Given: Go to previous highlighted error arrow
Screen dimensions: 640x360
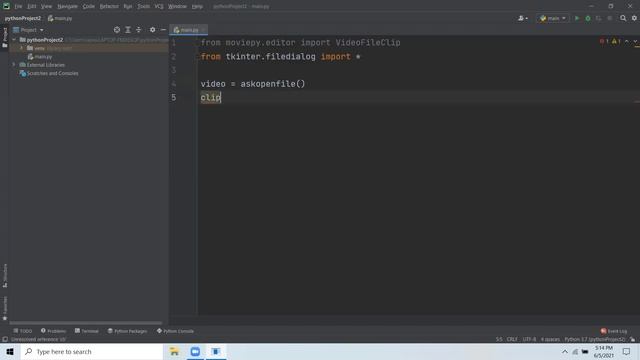Looking at the screenshot, I should [x=627, y=41].
